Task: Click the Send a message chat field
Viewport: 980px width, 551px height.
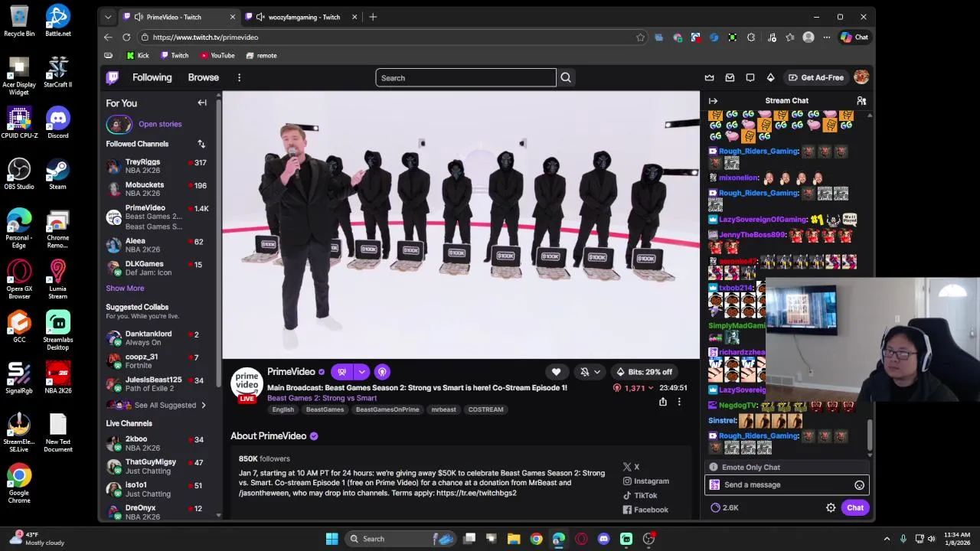Action: click(786, 485)
